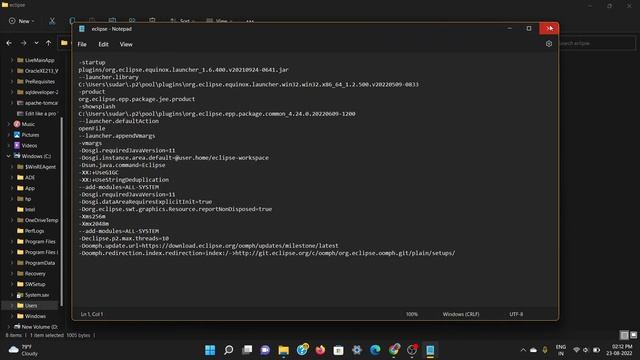Expand the $WinREAgent folder node
640x360 pixels.
coord(12,167)
